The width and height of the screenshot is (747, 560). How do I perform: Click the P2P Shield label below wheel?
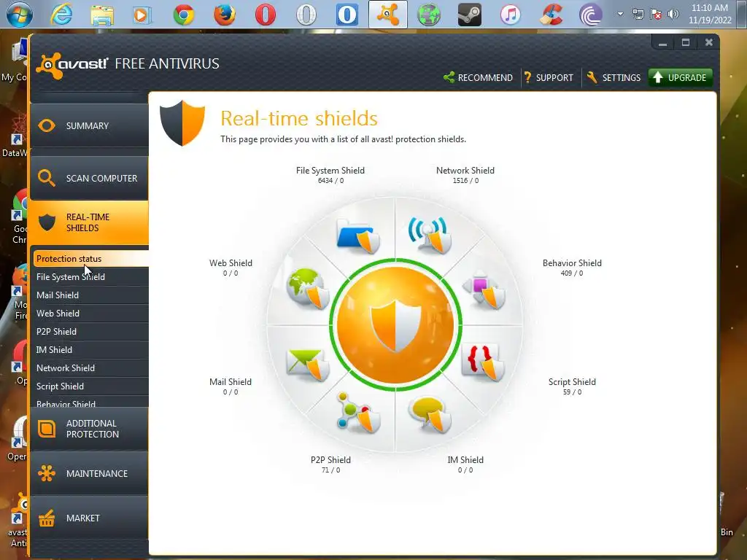tap(330, 460)
